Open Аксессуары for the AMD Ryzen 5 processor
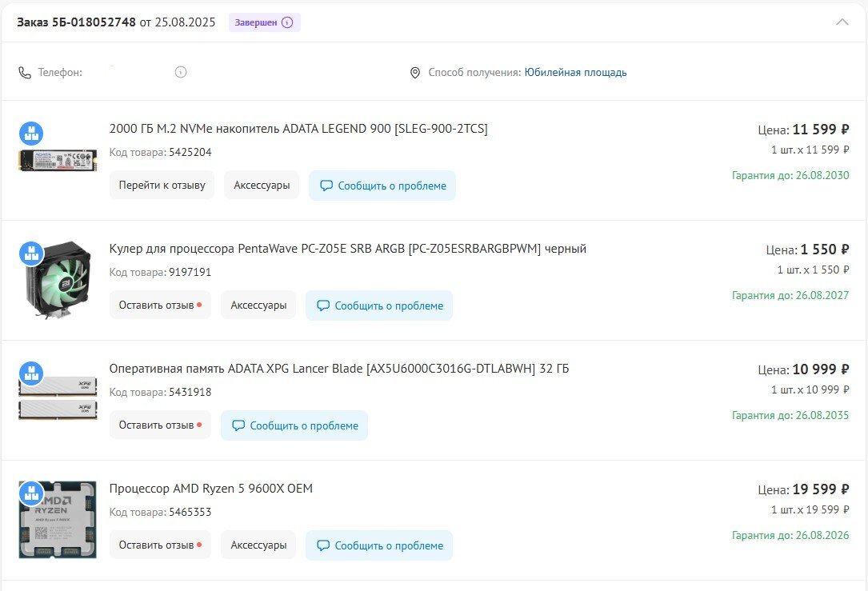 coord(258,545)
